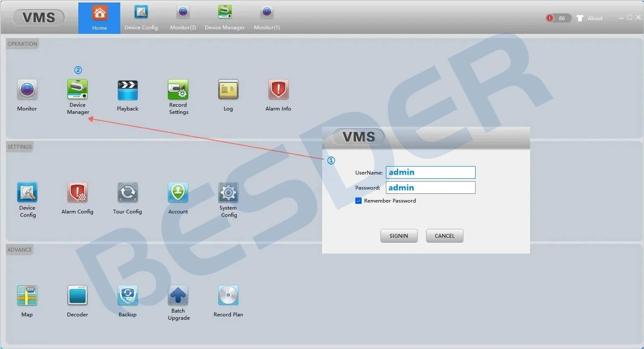Screen dimensions: 644x349
Task: Toggle the Remember Password checkbox
Action: tap(358, 201)
